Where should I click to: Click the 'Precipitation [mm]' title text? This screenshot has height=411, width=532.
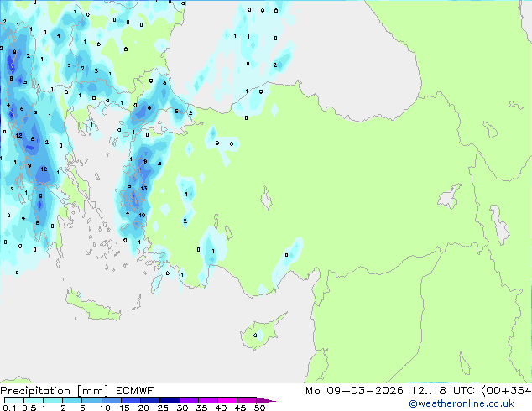[55, 391]
